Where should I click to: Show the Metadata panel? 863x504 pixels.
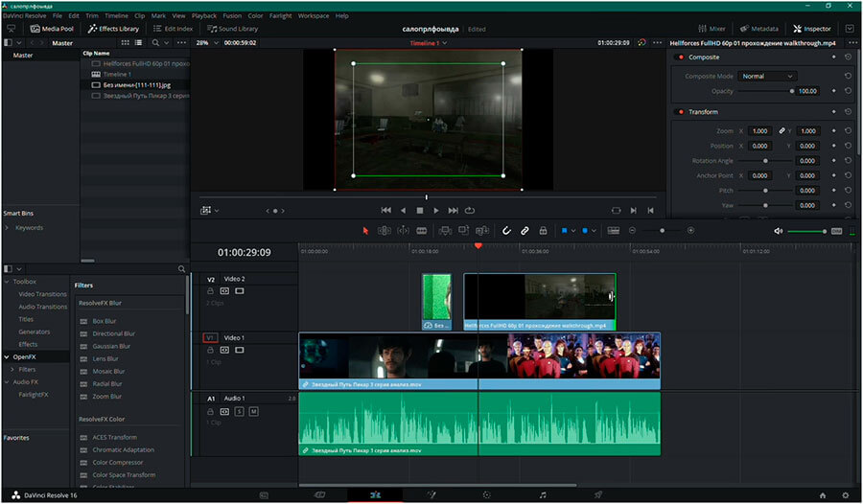coord(759,29)
